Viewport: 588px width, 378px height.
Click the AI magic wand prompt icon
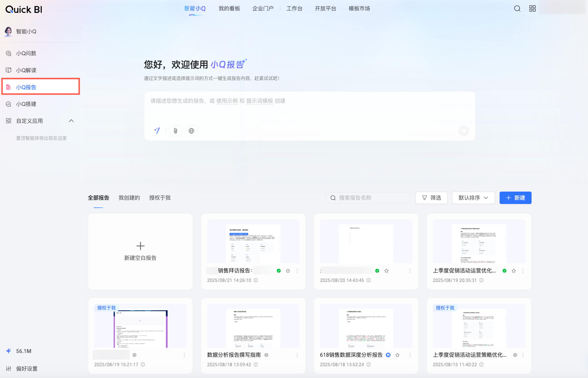[157, 131]
